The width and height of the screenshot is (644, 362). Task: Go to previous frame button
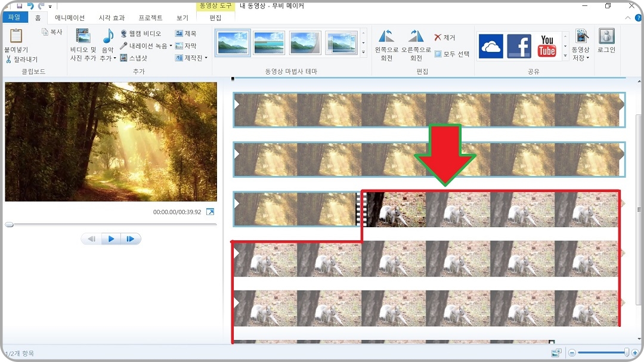[91, 239]
